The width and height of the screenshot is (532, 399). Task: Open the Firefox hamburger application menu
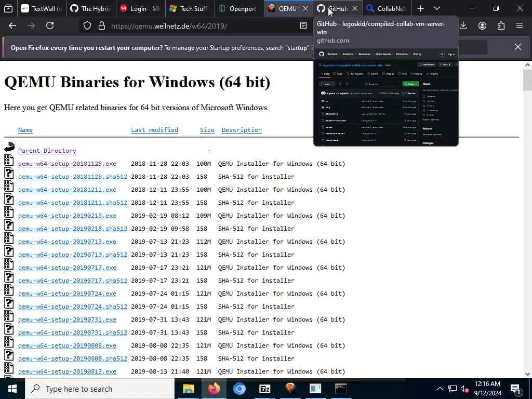tap(520, 26)
